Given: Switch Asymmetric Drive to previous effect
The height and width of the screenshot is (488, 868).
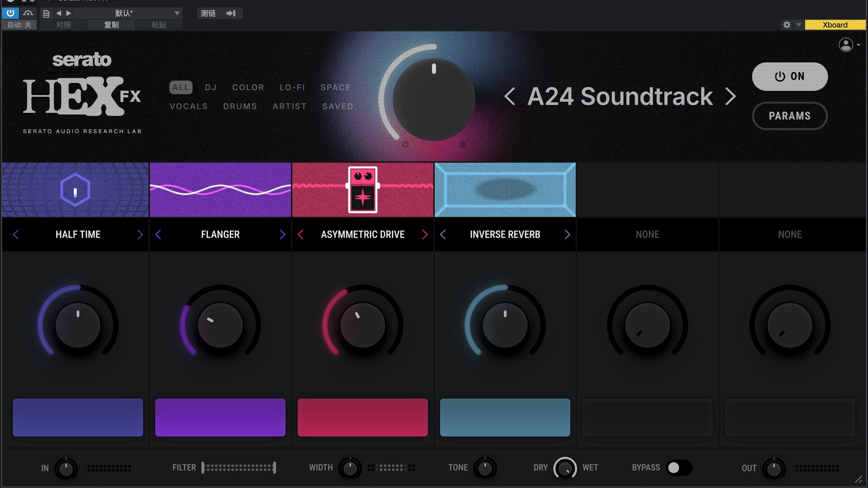Looking at the screenshot, I should [x=301, y=235].
